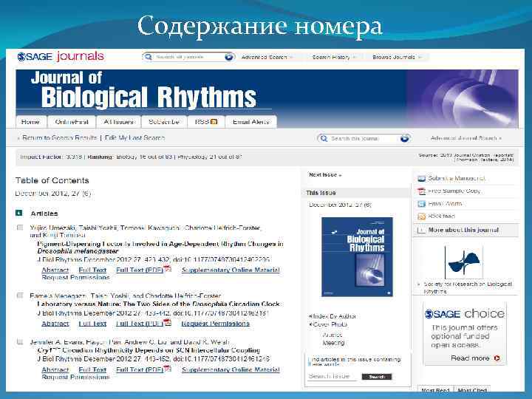Viewport: 532px width, 399px height.
Task: Open the Browse Journals dropdown
Action: [397, 57]
